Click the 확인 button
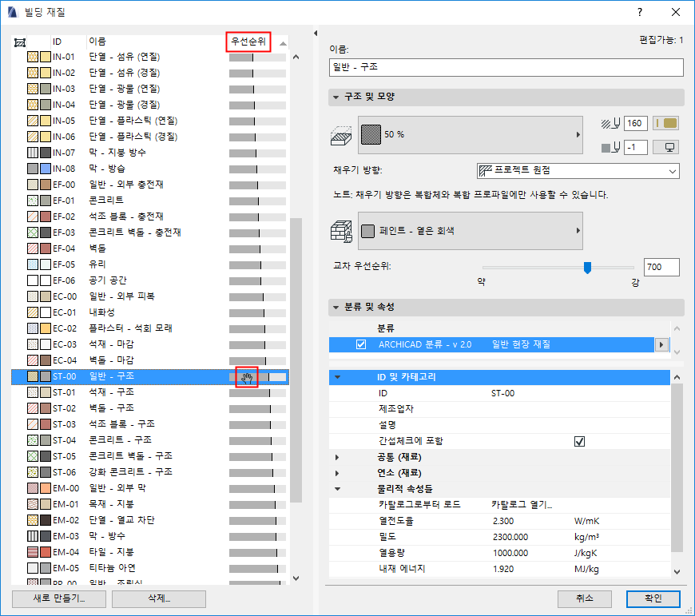 click(x=653, y=598)
